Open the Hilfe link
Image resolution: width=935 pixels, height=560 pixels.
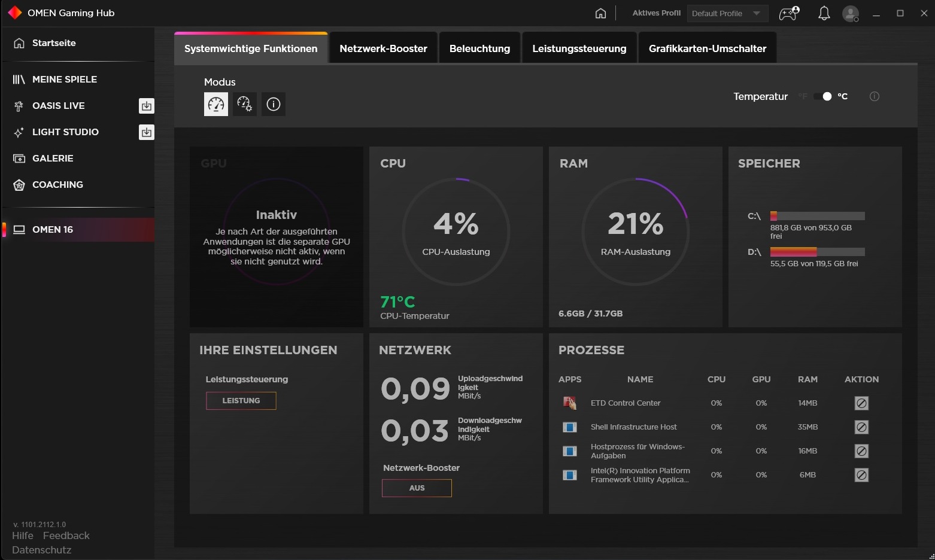coord(23,535)
